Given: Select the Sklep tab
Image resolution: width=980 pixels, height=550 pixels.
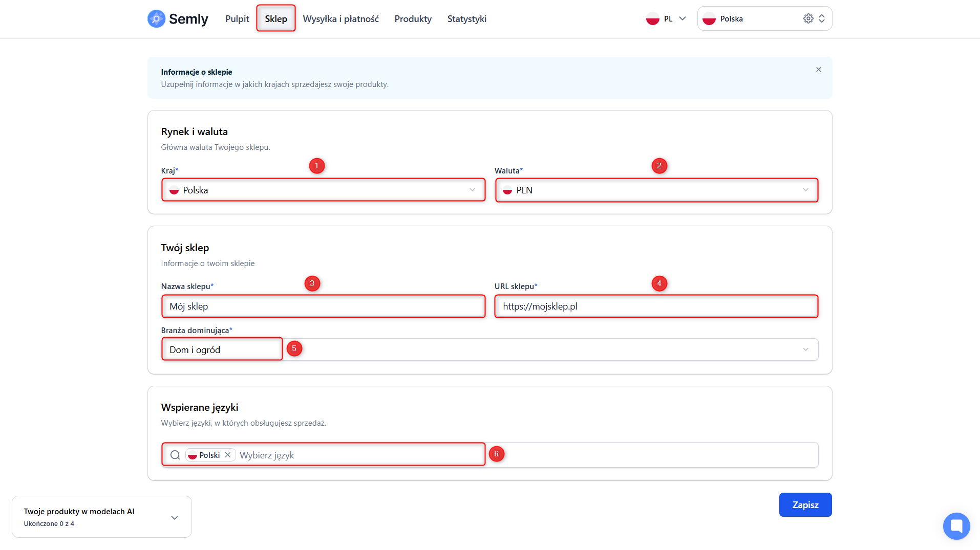Looking at the screenshot, I should click(x=276, y=19).
